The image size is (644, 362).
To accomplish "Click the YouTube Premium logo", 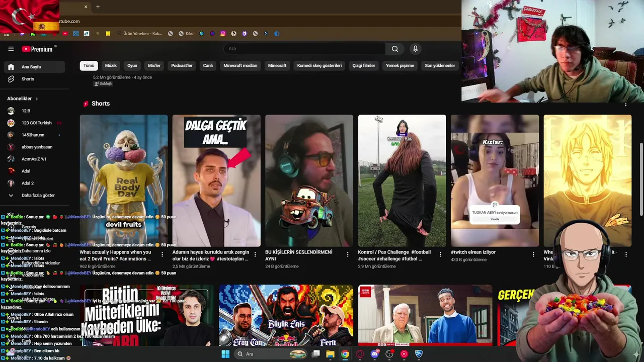I will pyautogui.click(x=38, y=49).
